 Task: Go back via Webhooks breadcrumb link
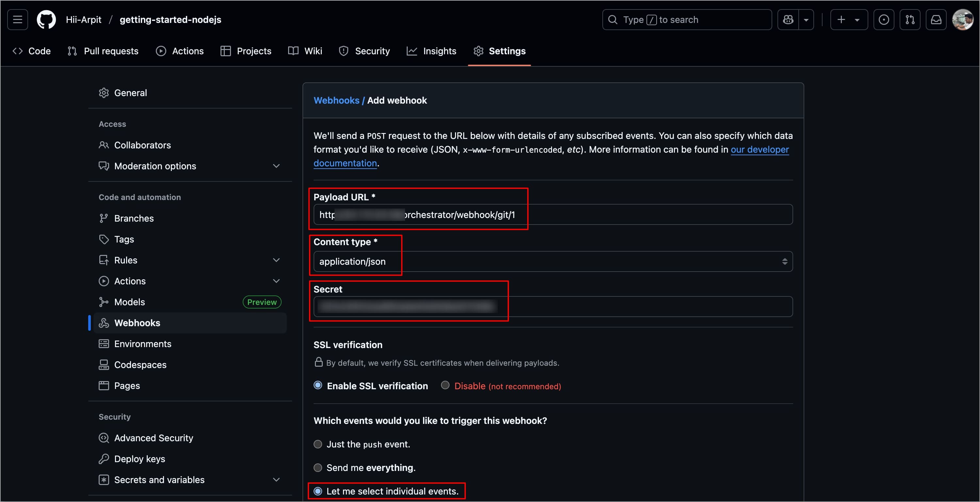click(336, 100)
